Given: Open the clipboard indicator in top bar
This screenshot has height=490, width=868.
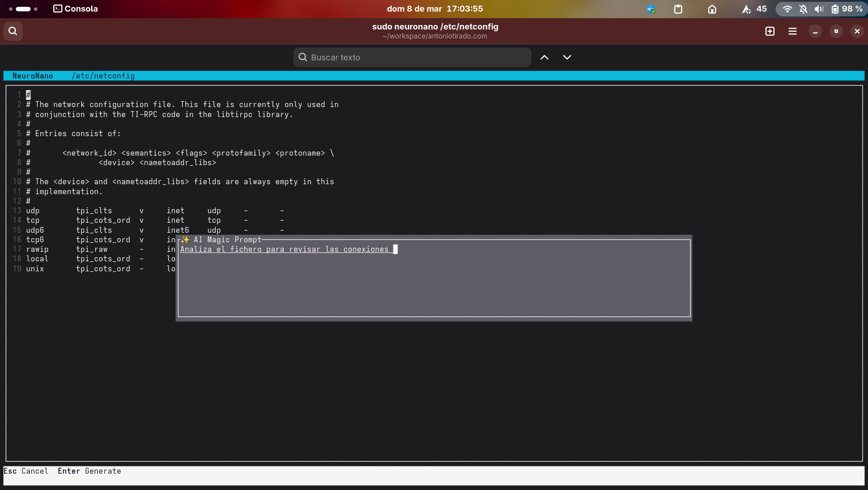Looking at the screenshot, I should (678, 9).
